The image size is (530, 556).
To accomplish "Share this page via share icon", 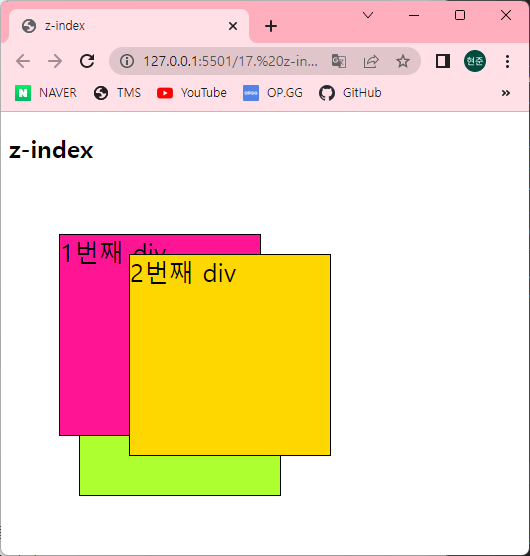I will (x=371, y=61).
